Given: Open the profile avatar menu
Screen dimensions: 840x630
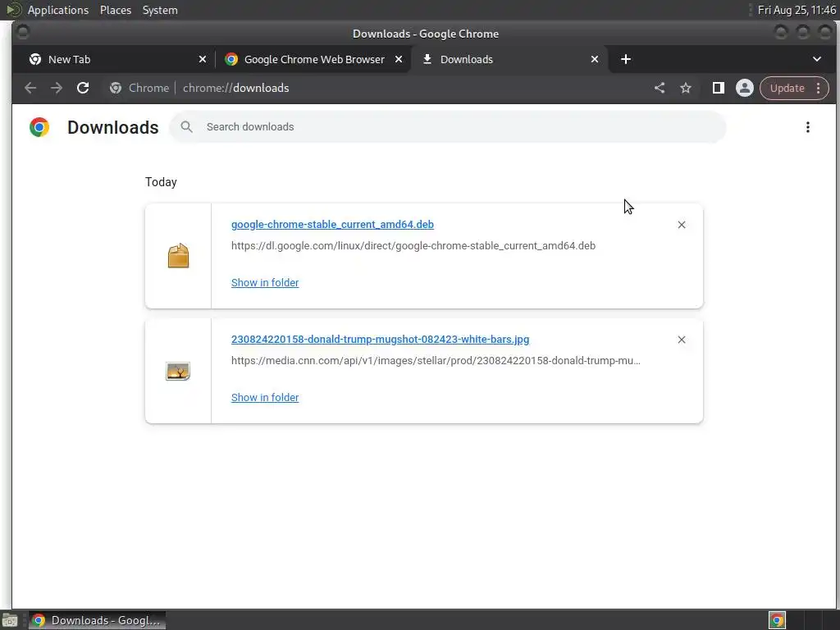Looking at the screenshot, I should click(745, 88).
